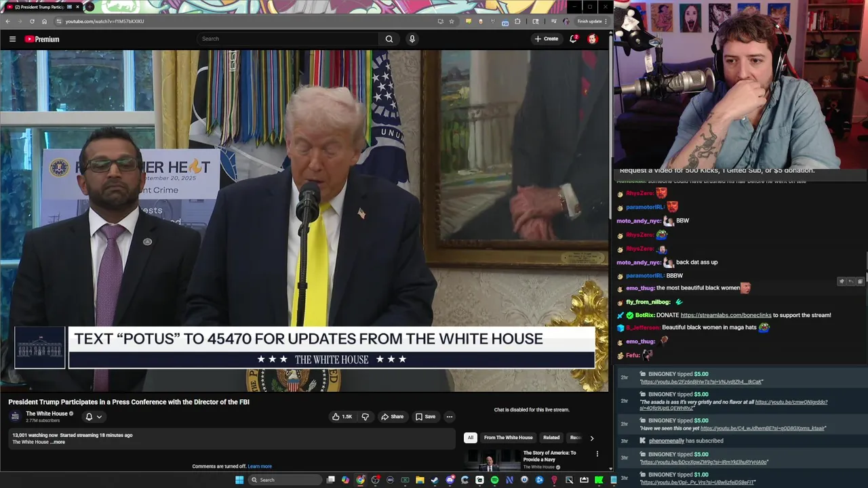Save the video to a playlist
Image resolution: width=868 pixels, height=488 pixels.
[x=425, y=417]
